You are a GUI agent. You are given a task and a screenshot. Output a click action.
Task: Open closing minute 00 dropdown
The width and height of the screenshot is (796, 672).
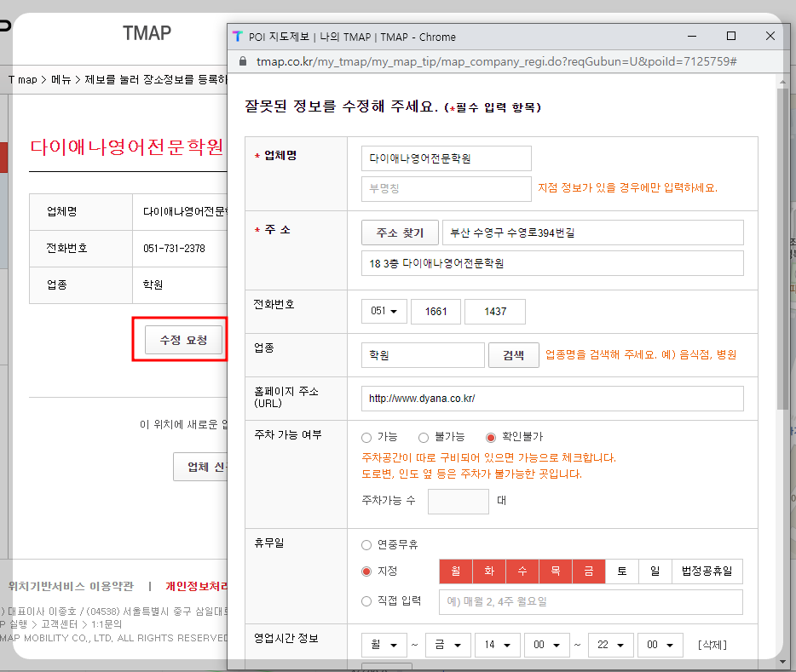660,645
